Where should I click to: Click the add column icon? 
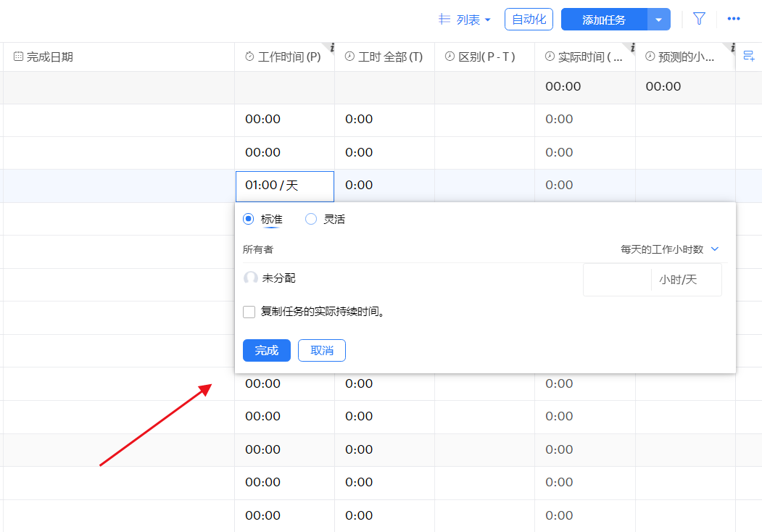(x=749, y=57)
